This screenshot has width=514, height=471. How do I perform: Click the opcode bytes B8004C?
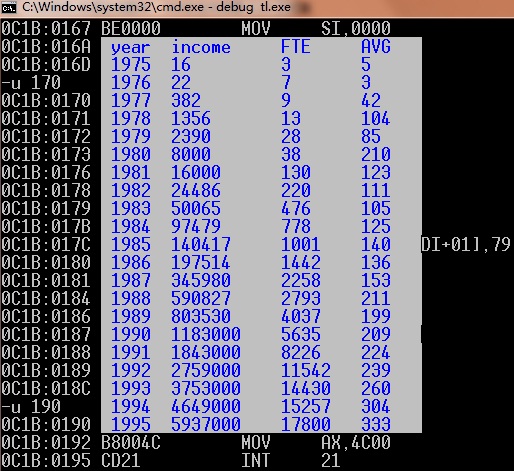tap(131, 442)
